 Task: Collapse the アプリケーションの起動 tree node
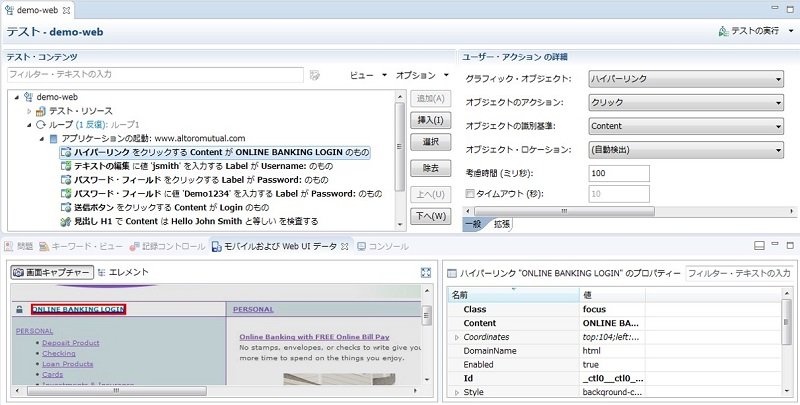click(x=42, y=138)
